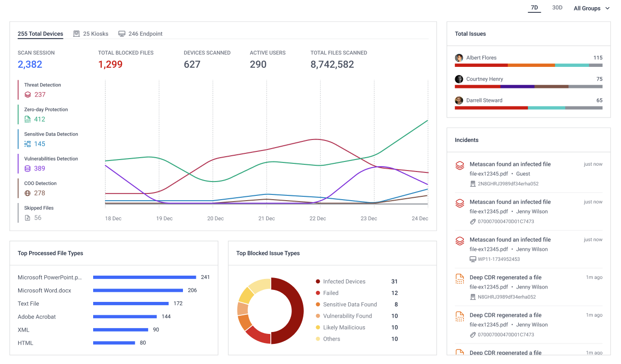The image size is (621, 364).
Task: Switch to 30D time range
Action: (557, 8)
